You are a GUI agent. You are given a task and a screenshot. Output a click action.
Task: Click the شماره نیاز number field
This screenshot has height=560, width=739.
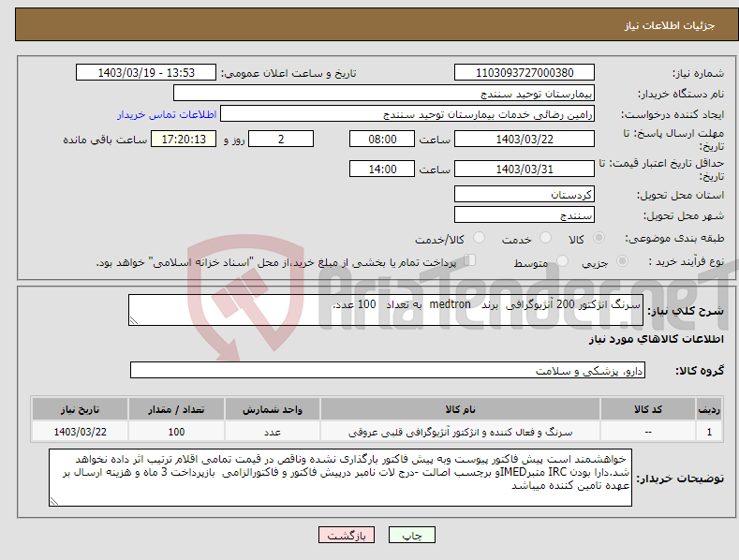[525, 73]
